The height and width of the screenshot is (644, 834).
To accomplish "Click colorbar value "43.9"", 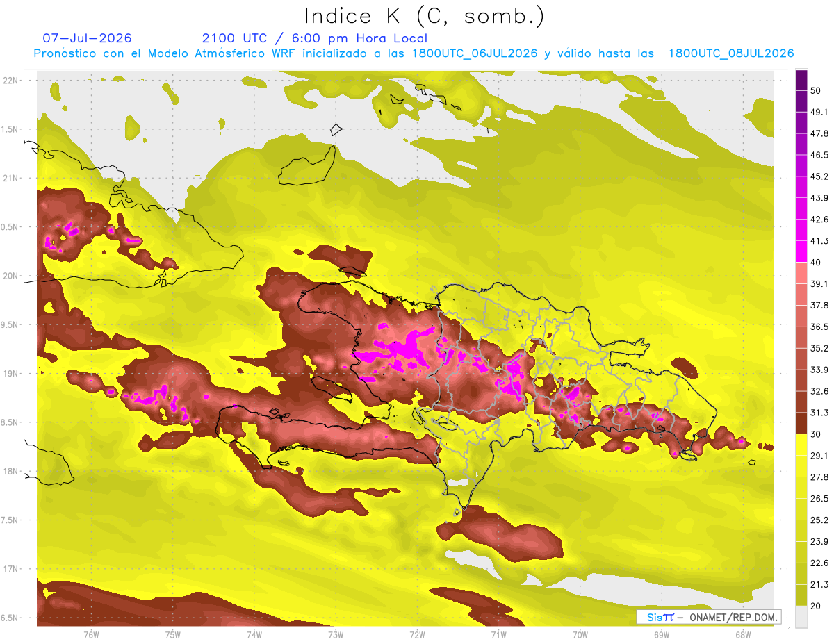I will pos(819,198).
